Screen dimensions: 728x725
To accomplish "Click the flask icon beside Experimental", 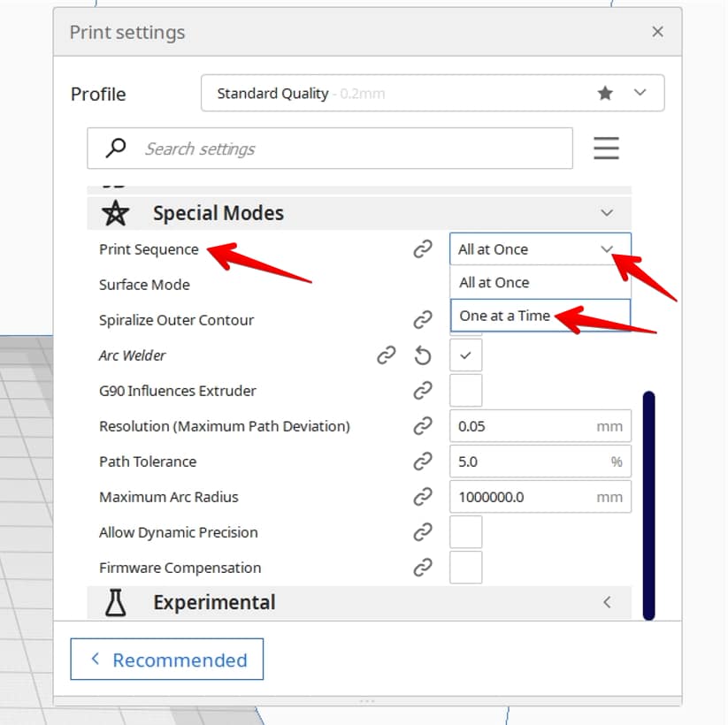I will point(114,601).
